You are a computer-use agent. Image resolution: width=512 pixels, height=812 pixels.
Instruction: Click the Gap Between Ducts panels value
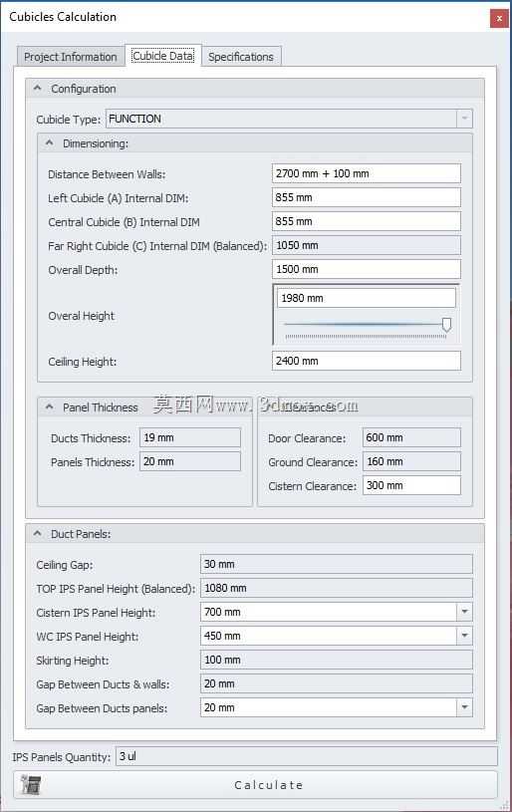tap(219, 706)
